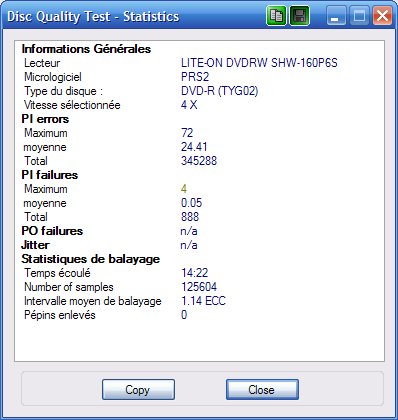Click the 'PO failures' heading
Viewport: 398px width, 420px height.
[52, 231]
